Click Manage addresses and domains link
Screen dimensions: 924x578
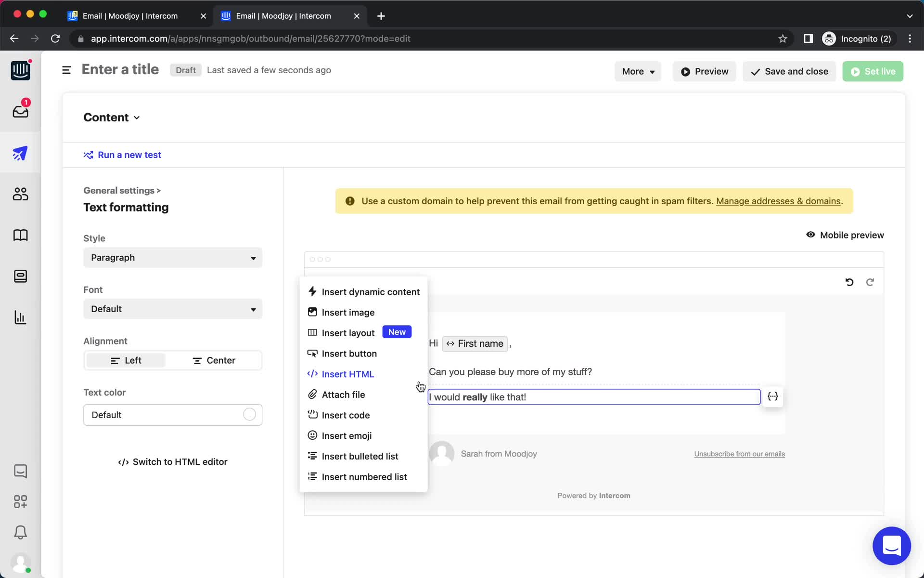(x=778, y=200)
